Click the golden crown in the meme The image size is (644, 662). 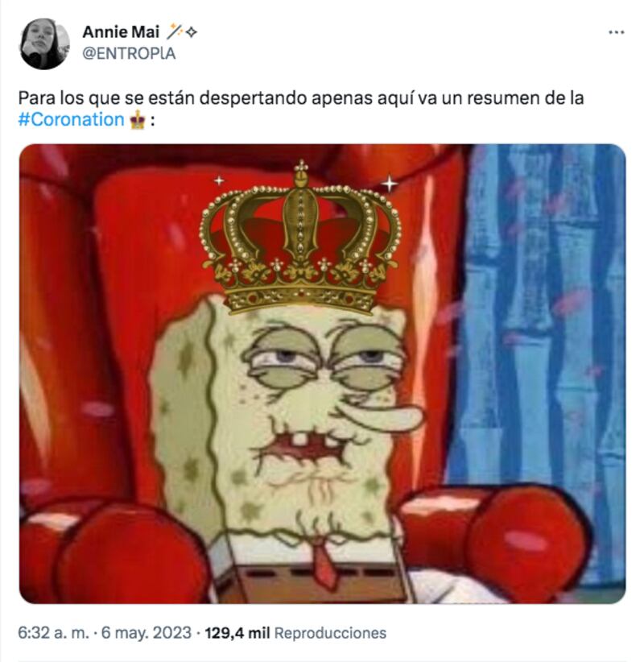[299, 242]
